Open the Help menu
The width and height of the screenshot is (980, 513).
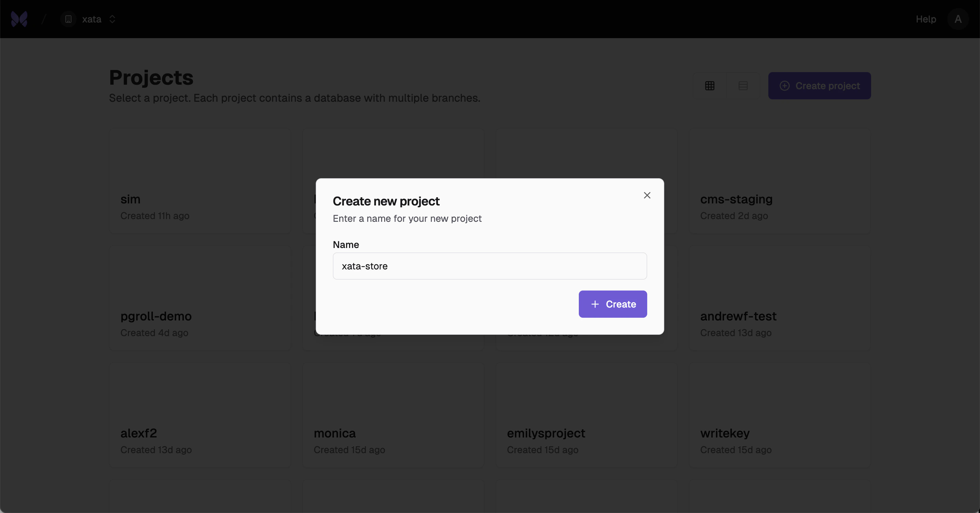[x=925, y=19]
